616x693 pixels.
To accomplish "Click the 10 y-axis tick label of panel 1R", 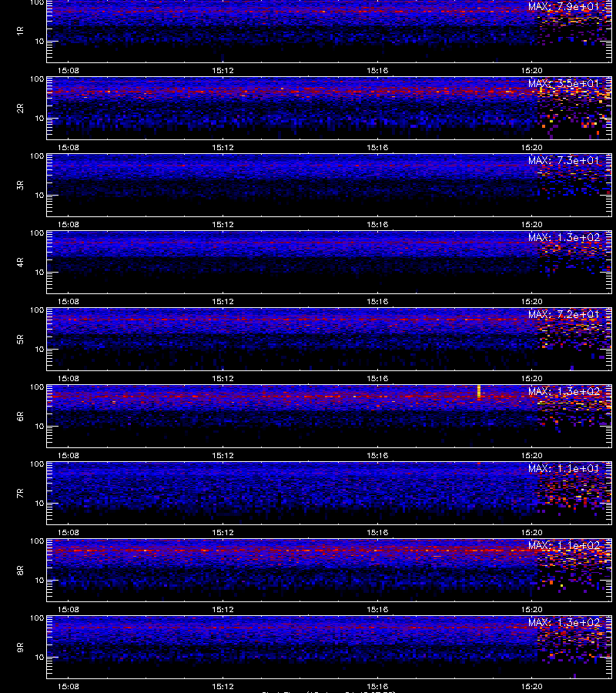I will [39, 41].
